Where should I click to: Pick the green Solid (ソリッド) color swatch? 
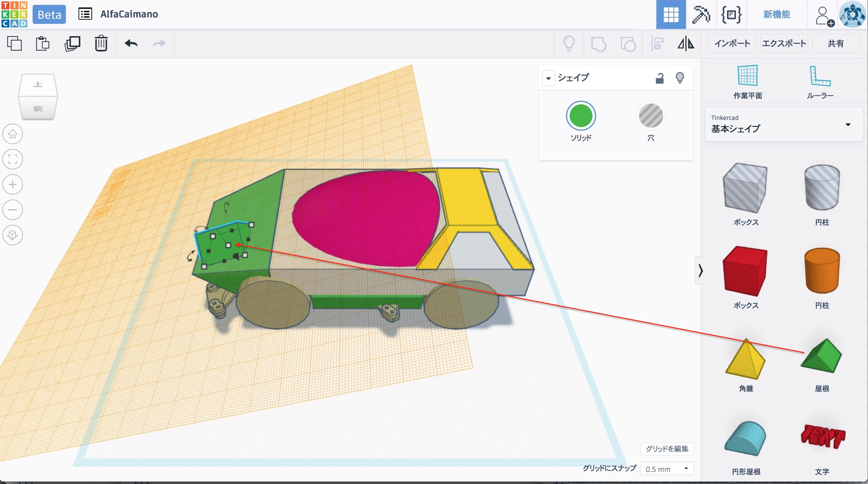pyautogui.click(x=580, y=116)
